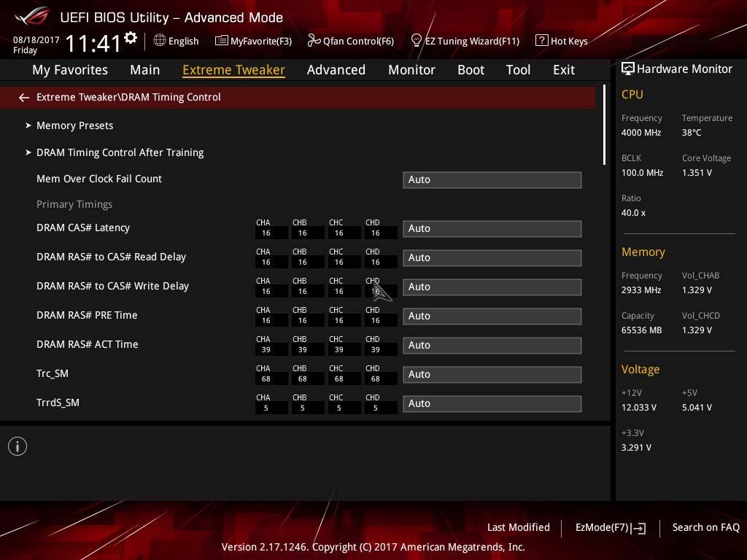The width and height of the screenshot is (747, 560).
Task: Click the globe language icon
Action: [160, 41]
